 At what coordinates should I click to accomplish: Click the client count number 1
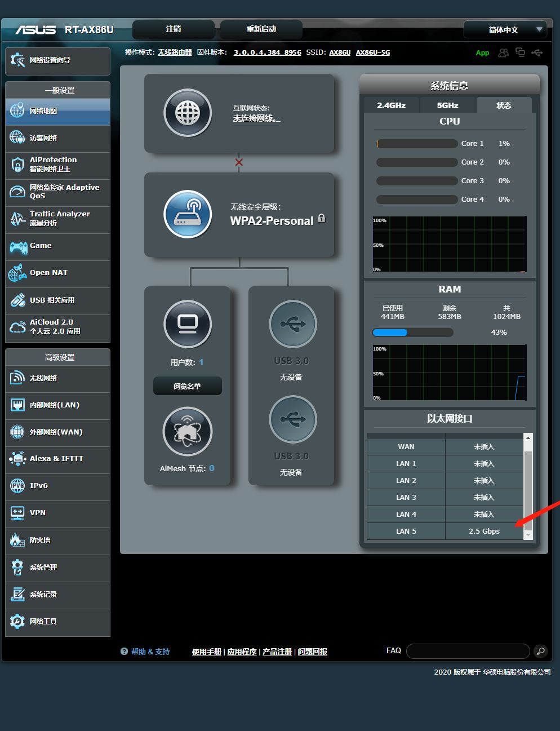(201, 362)
